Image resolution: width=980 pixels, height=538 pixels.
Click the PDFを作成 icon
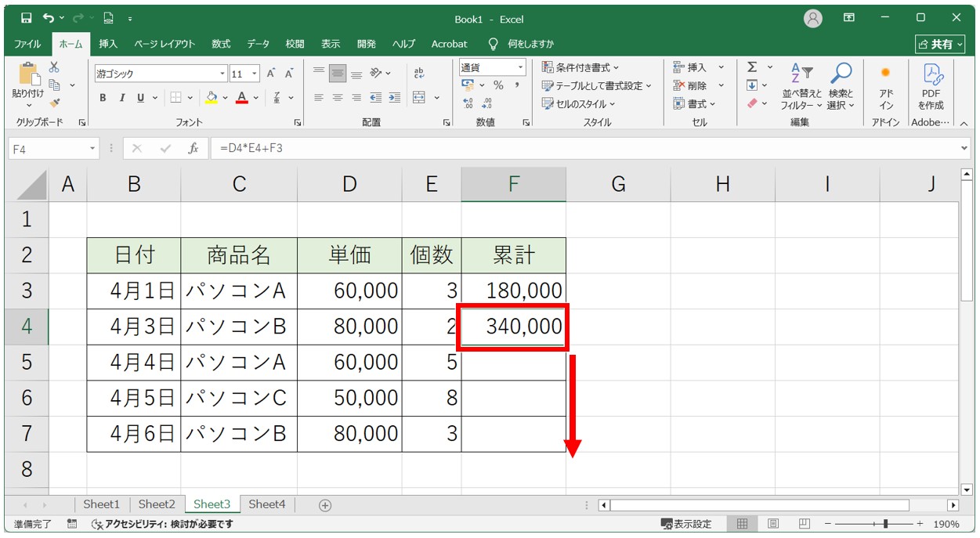[931, 86]
